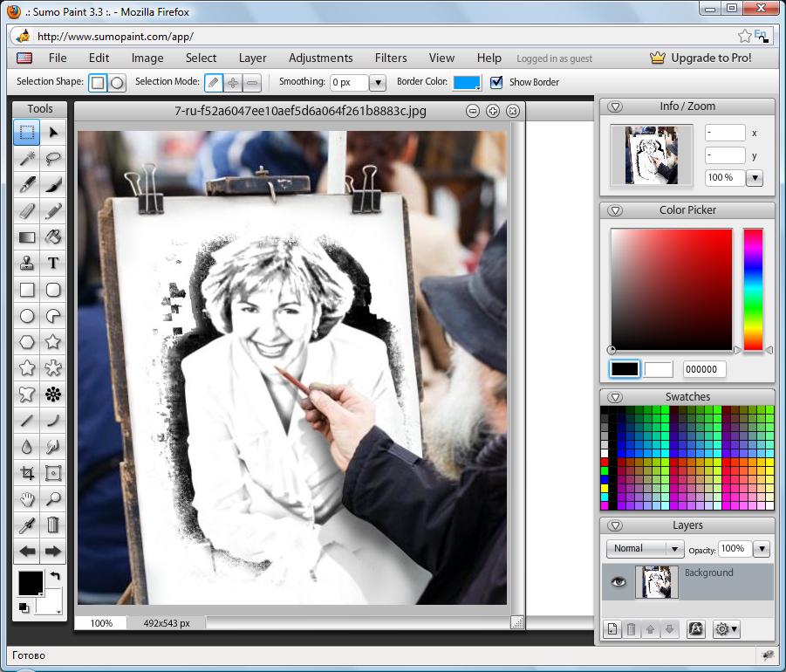Toggle the Show Border checkbox
The image size is (786, 672).
click(496, 82)
